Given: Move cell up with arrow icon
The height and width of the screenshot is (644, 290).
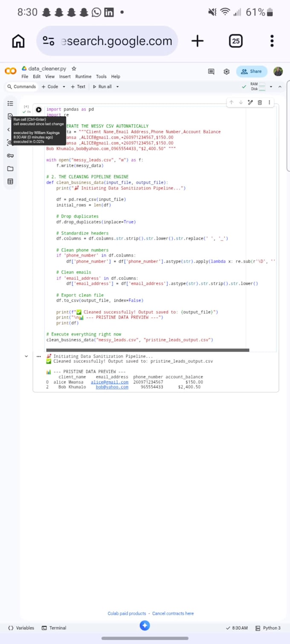Looking at the screenshot, I should (x=231, y=102).
